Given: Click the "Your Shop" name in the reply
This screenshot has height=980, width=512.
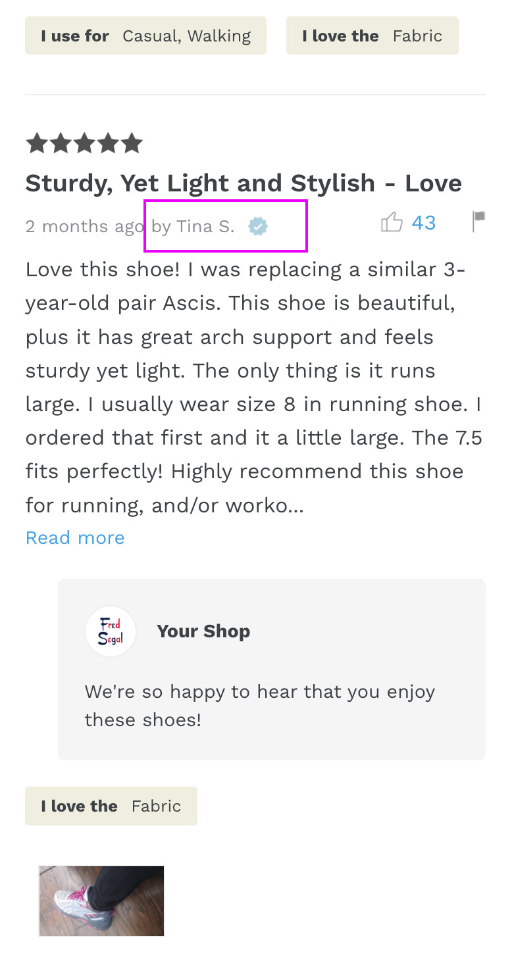Looking at the screenshot, I should (203, 631).
